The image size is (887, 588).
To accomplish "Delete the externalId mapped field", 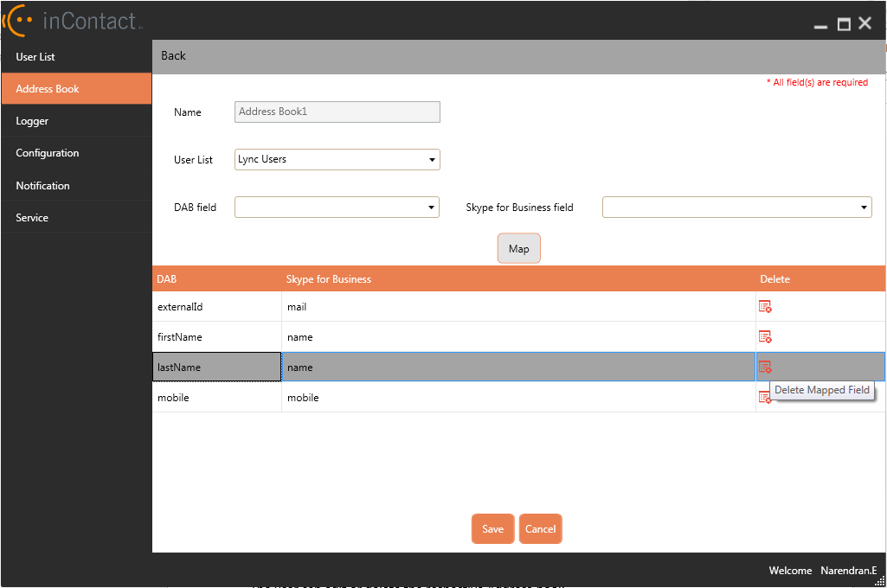I will 765,306.
